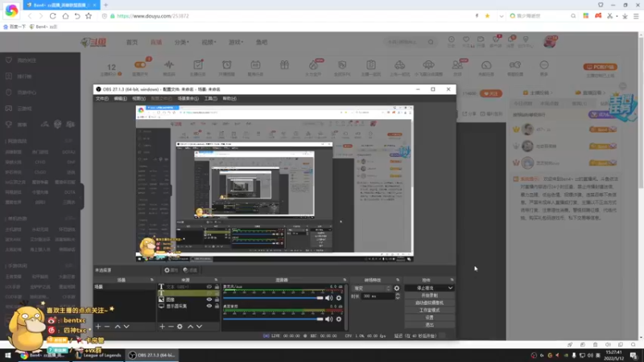Toggle visibility of the image source

point(209,299)
